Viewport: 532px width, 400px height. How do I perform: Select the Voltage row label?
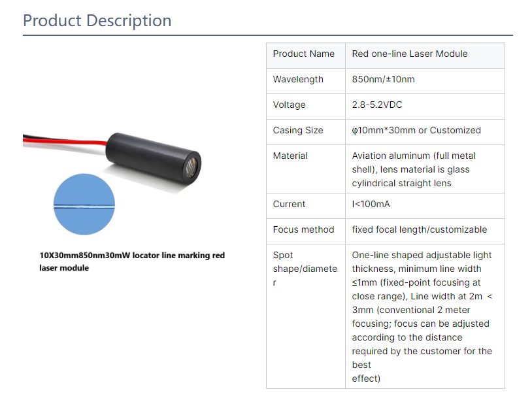tap(289, 105)
